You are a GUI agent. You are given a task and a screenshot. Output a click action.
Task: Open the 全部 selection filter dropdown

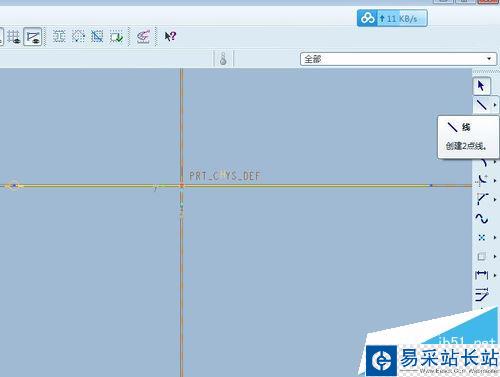(x=398, y=59)
